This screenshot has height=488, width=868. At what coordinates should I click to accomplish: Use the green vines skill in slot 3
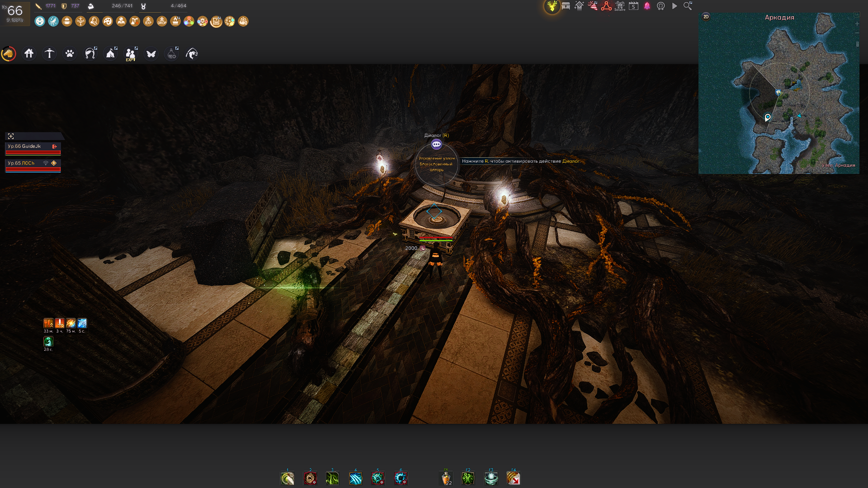click(333, 478)
